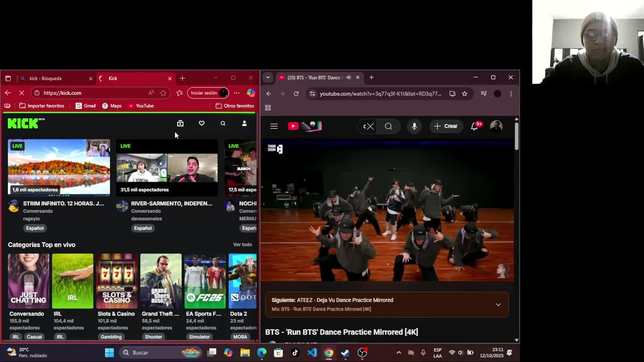Open YouTube bookmark in Edge
The height and width of the screenshot is (362, 644).
(141, 106)
